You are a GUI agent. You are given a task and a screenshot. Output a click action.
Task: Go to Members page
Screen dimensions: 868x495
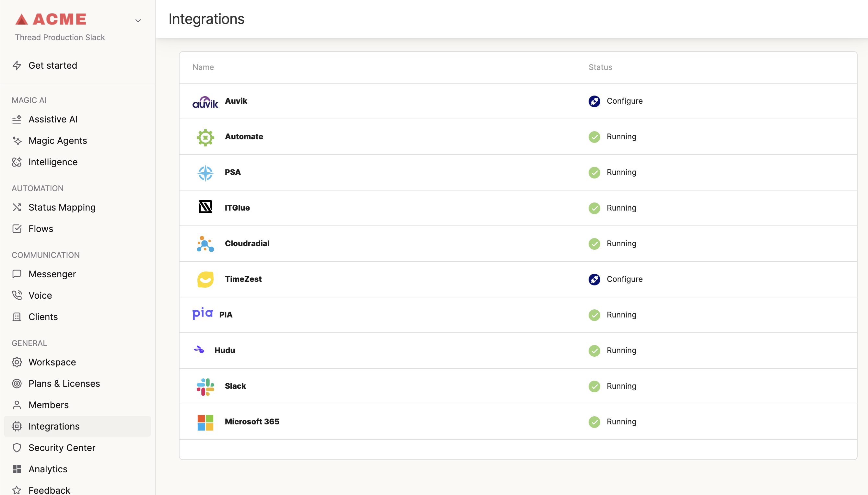(x=49, y=405)
